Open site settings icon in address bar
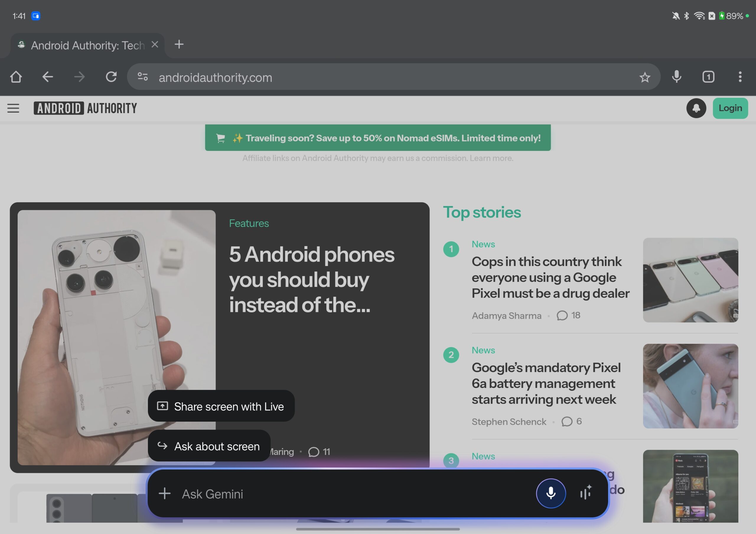Viewport: 756px width, 534px height. tap(143, 77)
